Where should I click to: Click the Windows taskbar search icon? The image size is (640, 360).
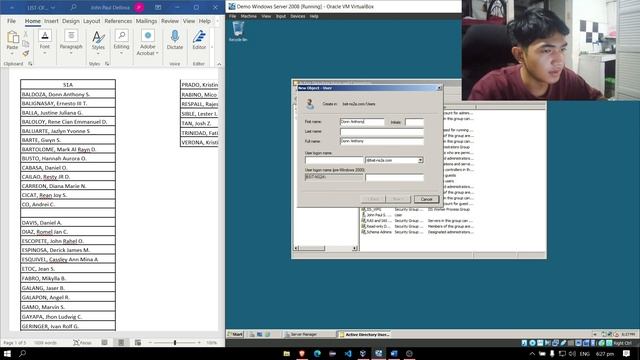[22, 353]
